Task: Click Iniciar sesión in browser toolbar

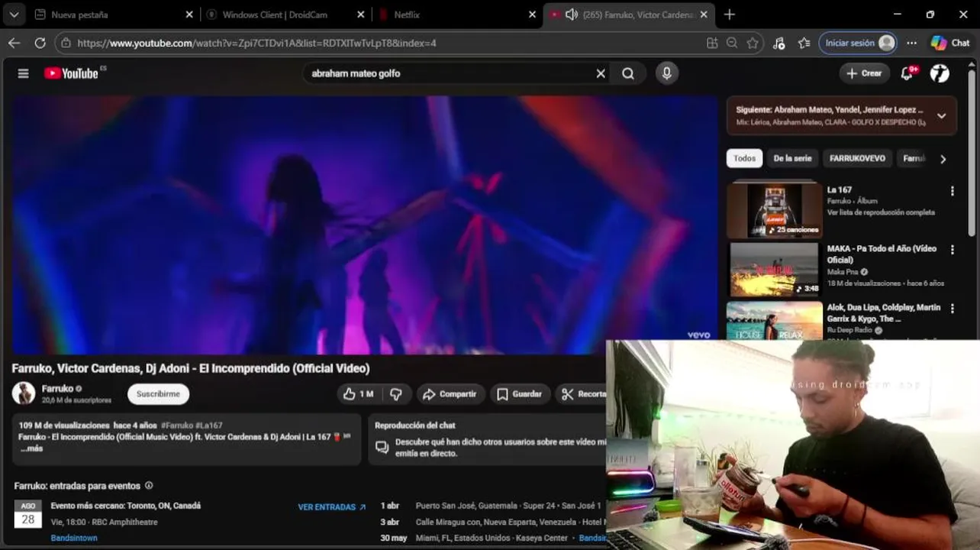Action: (857, 44)
